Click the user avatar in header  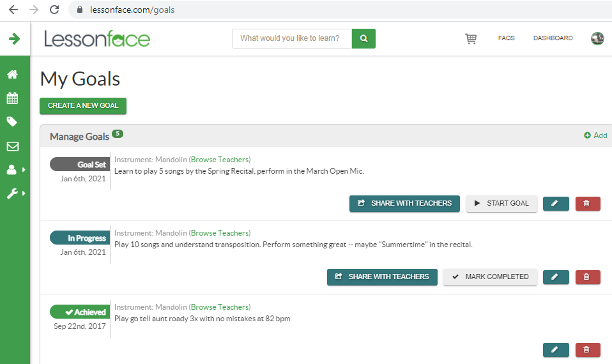[597, 38]
